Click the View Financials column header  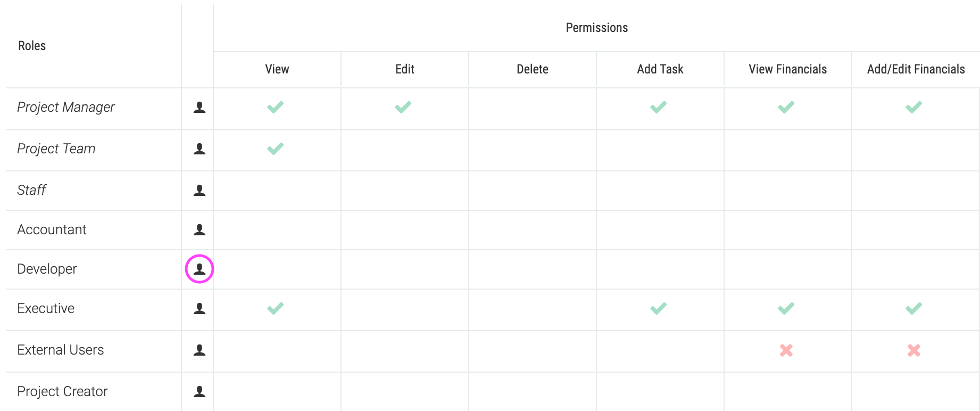(788, 69)
